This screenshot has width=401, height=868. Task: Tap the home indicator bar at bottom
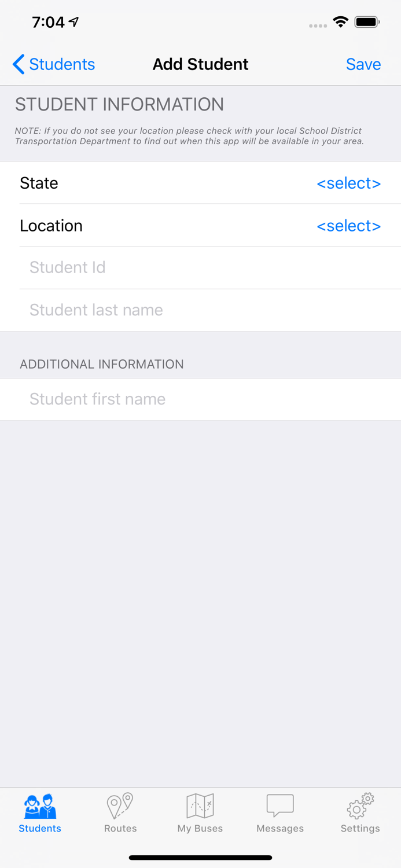point(200,858)
